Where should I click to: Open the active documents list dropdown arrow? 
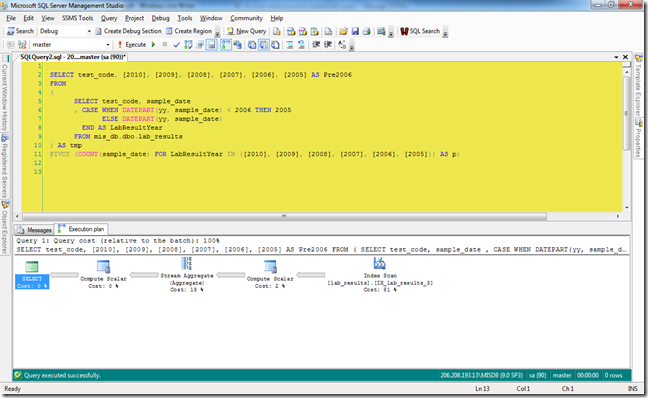tap(616, 57)
